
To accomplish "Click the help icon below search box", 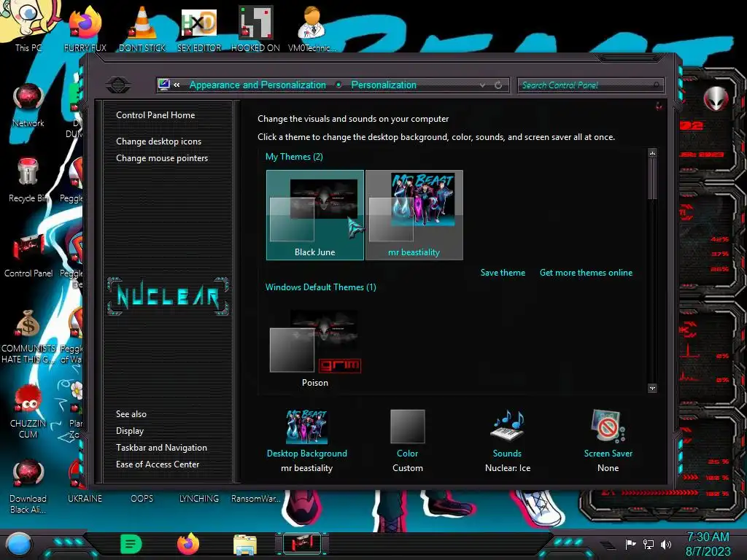I will tap(659, 106).
